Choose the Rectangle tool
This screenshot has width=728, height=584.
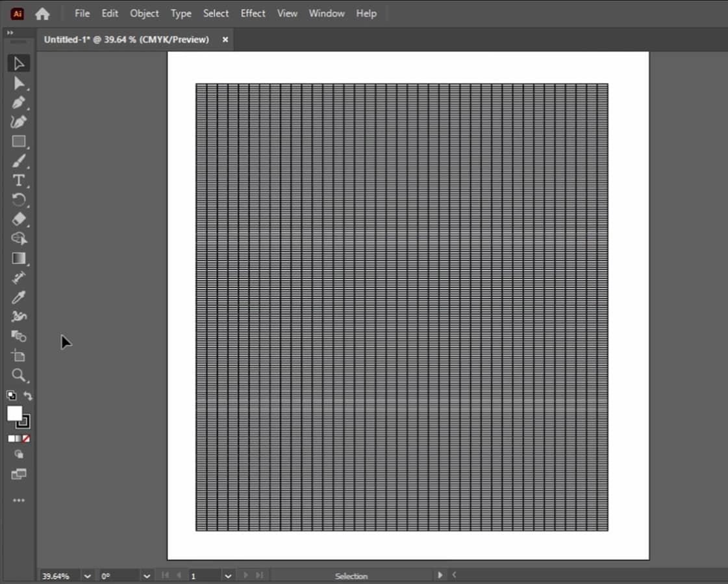[18, 141]
